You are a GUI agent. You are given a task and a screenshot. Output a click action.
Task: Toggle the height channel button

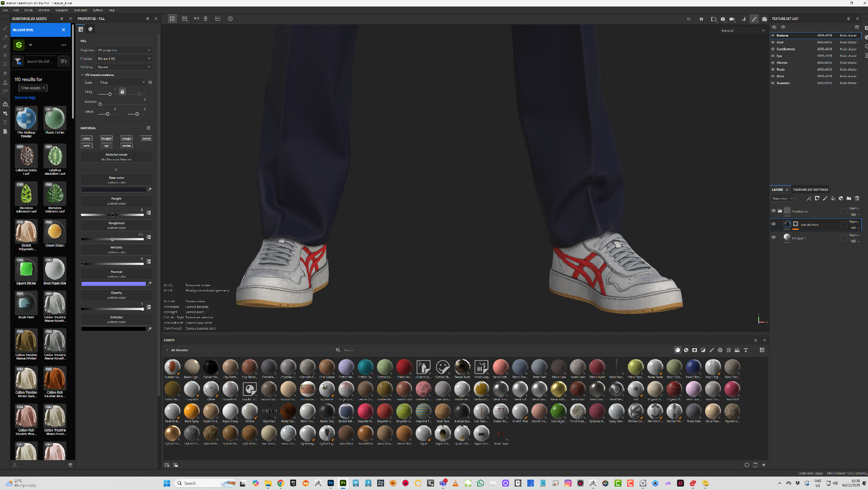click(x=107, y=139)
